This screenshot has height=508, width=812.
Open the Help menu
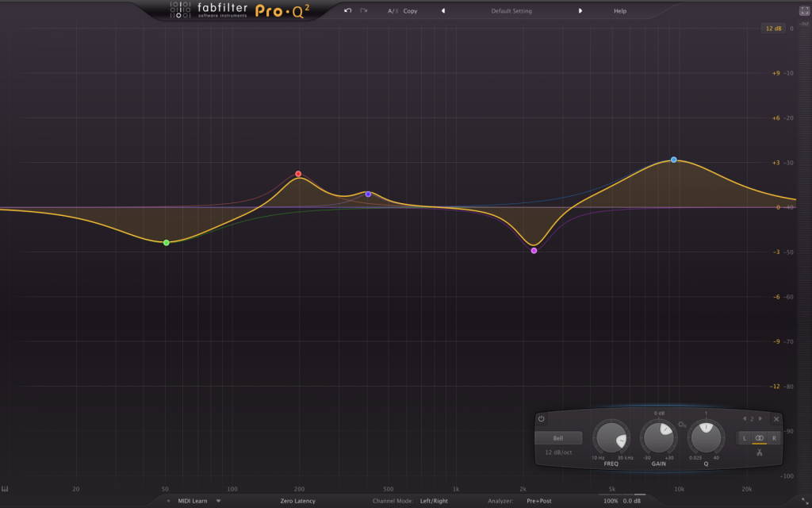(x=620, y=11)
